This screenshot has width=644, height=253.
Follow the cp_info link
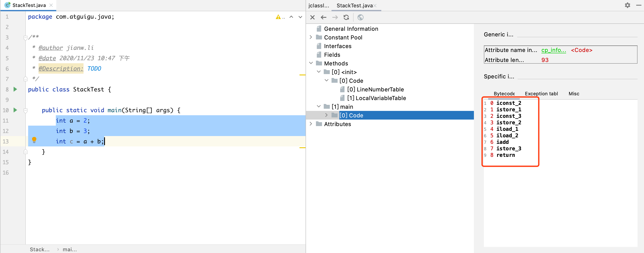[554, 50]
